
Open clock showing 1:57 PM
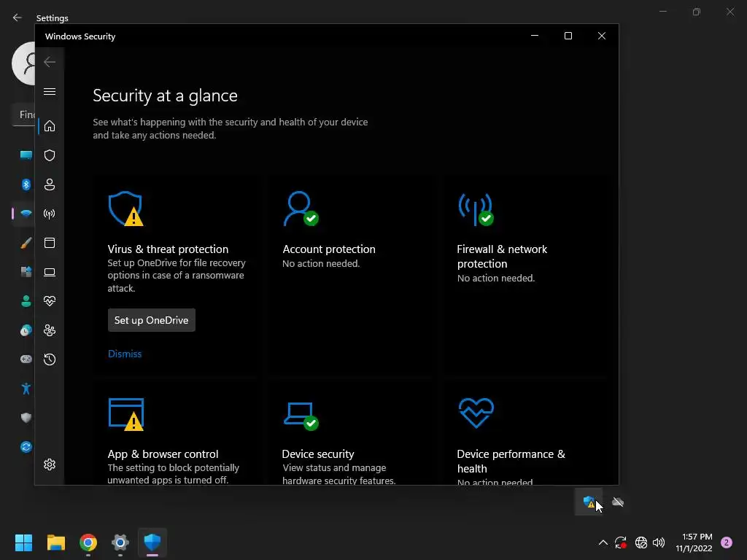(x=694, y=542)
